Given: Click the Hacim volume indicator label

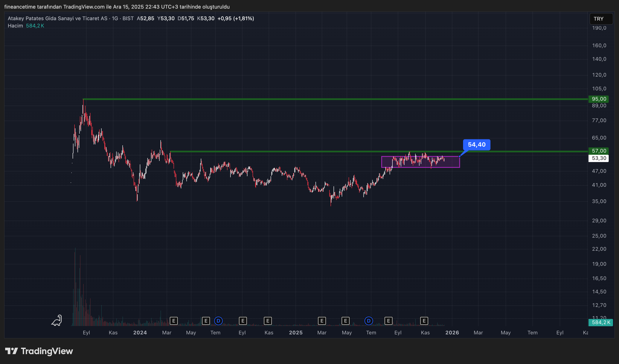Looking at the screenshot, I should coord(15,26).
